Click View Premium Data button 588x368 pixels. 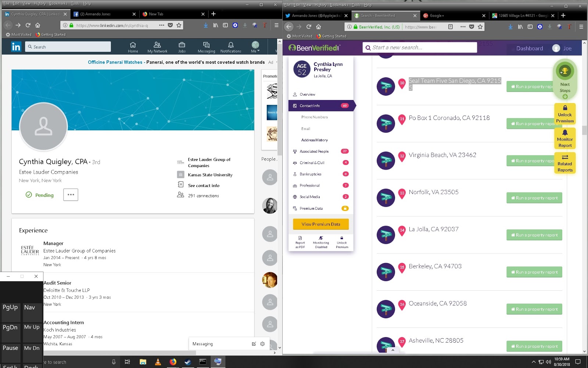(x=321, y=224)
